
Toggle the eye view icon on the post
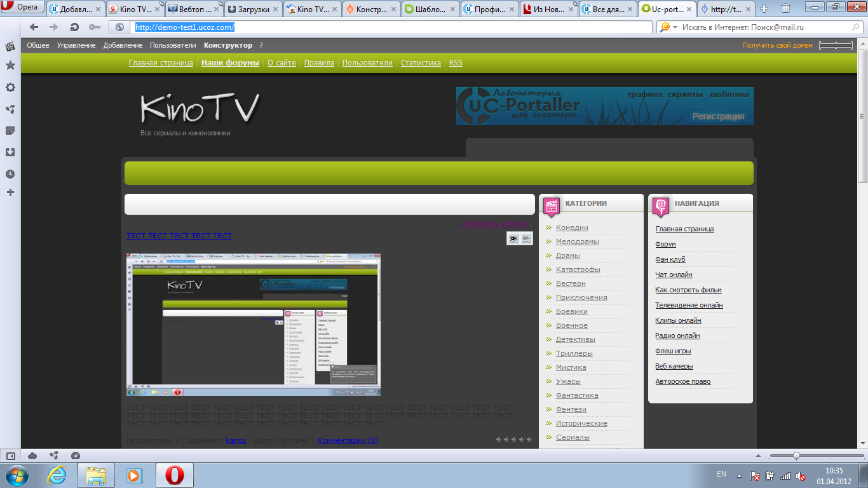(x=513, y=238)
